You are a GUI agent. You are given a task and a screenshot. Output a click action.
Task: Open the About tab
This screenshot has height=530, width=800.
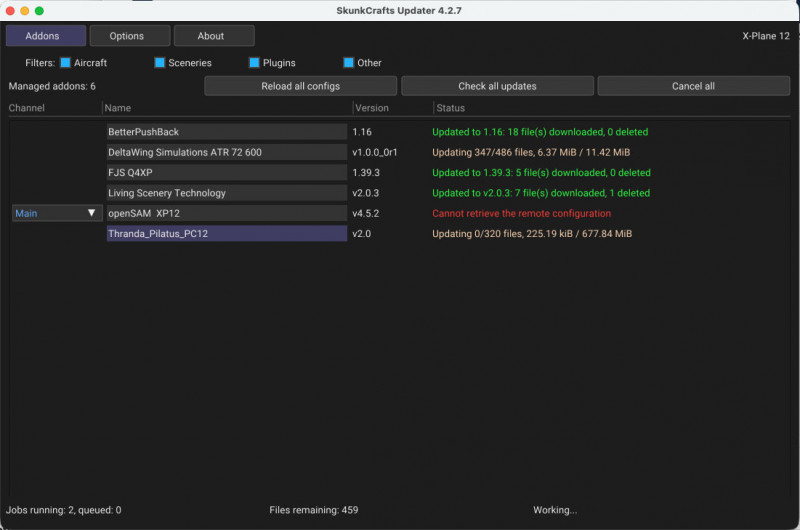point(214,36)
